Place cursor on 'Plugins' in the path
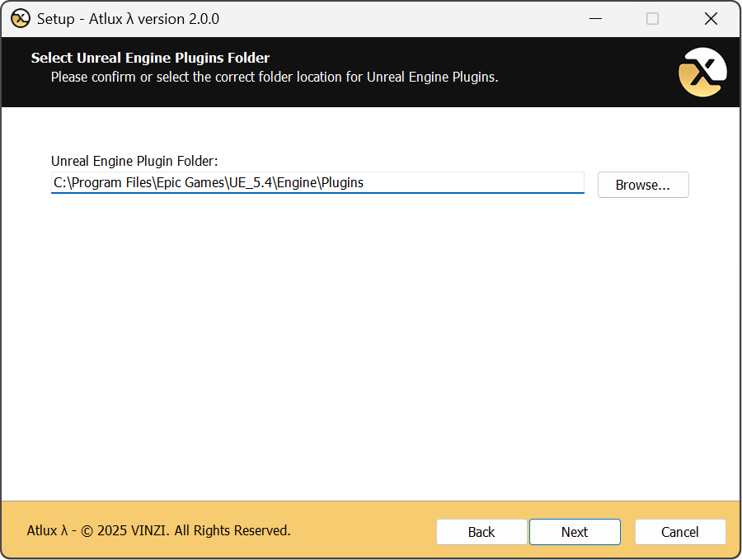 coord(342,183)
